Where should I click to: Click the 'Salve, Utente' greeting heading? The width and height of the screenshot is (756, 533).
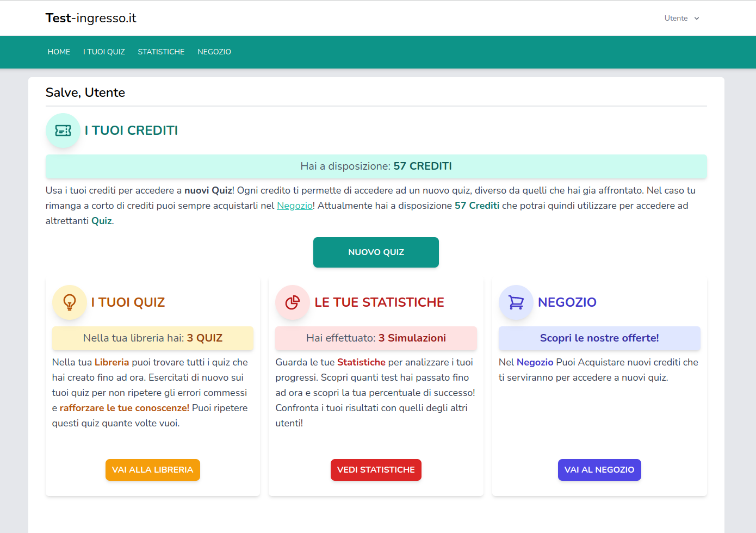click(x=85, y=92)
